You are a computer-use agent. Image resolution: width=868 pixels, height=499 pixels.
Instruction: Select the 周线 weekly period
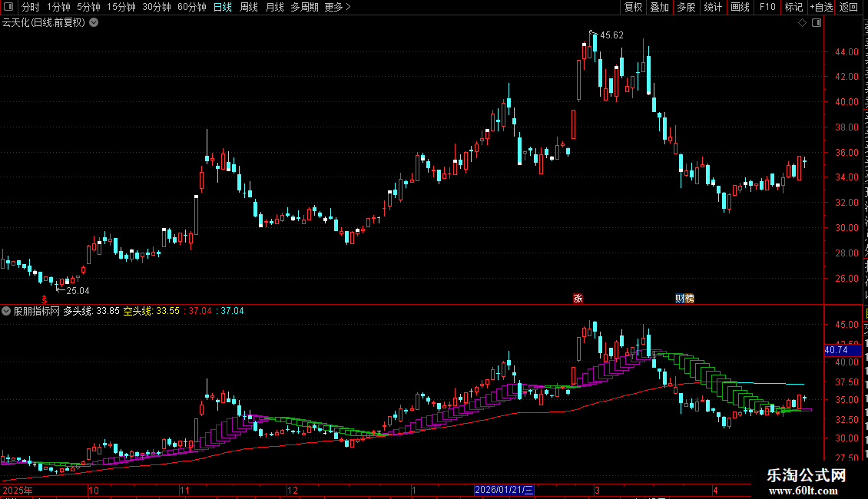coord(249,7)
